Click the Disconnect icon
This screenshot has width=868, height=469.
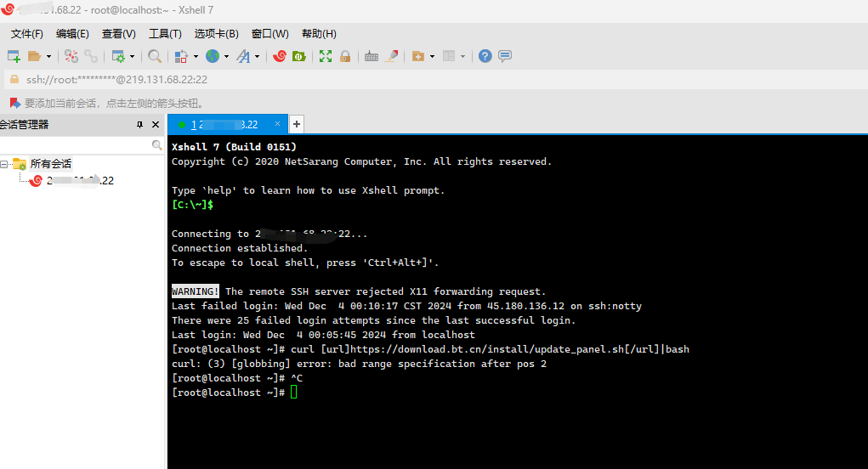71,56
